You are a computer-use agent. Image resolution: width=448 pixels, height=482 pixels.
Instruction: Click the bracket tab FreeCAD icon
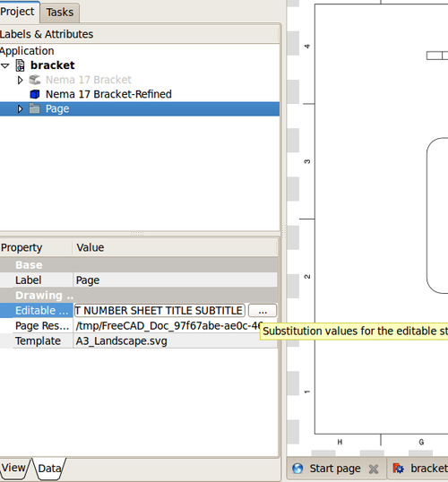(x=399, y=469)
